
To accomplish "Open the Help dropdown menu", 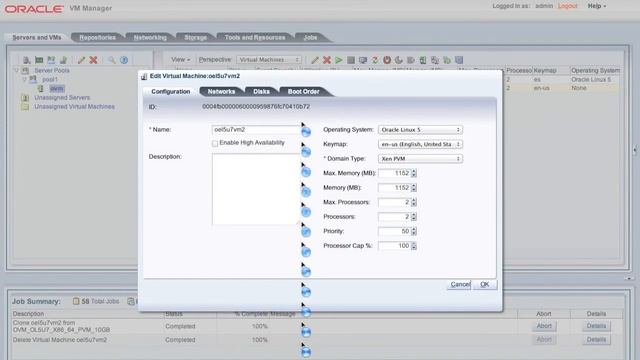I will [597, 6].
